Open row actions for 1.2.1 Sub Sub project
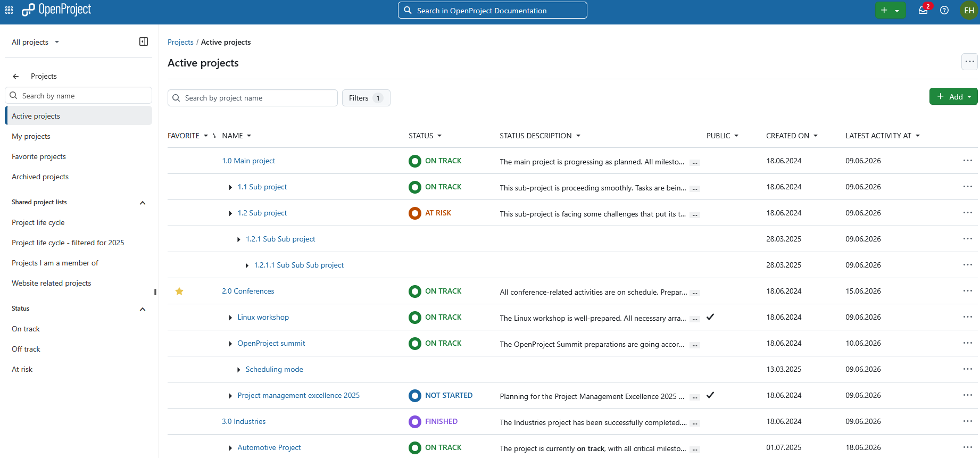980x458 pixels. [x=968, y=239]
